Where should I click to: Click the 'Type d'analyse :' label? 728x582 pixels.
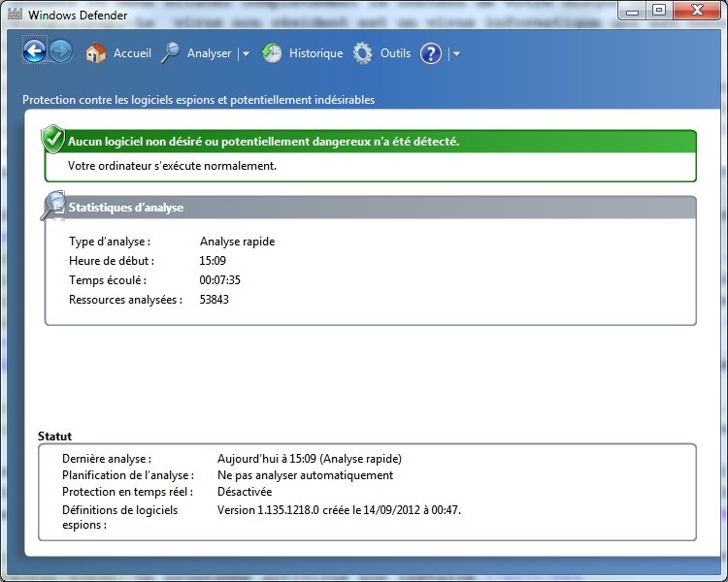[x=110, y=242]
